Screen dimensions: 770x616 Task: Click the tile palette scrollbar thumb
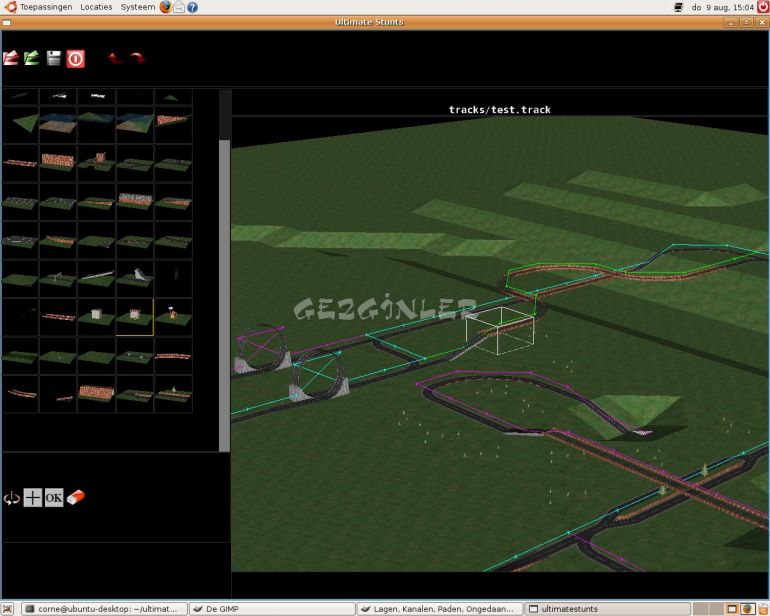224,295
